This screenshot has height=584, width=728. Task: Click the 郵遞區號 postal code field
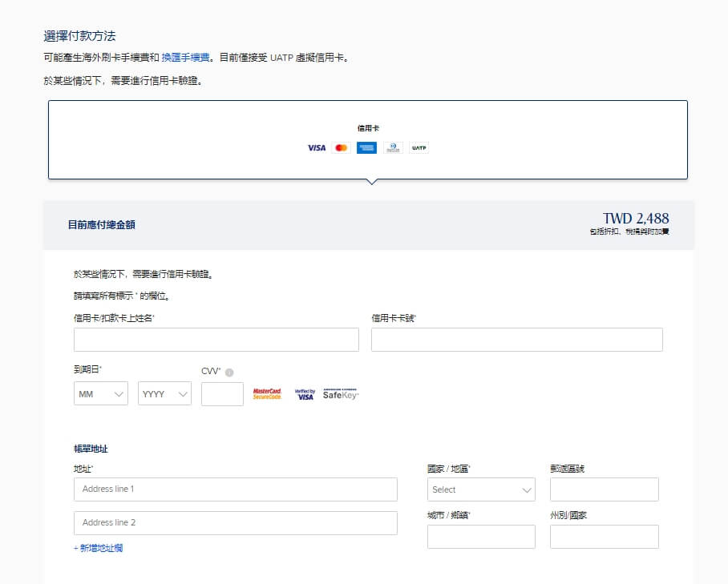coord(604,489)
